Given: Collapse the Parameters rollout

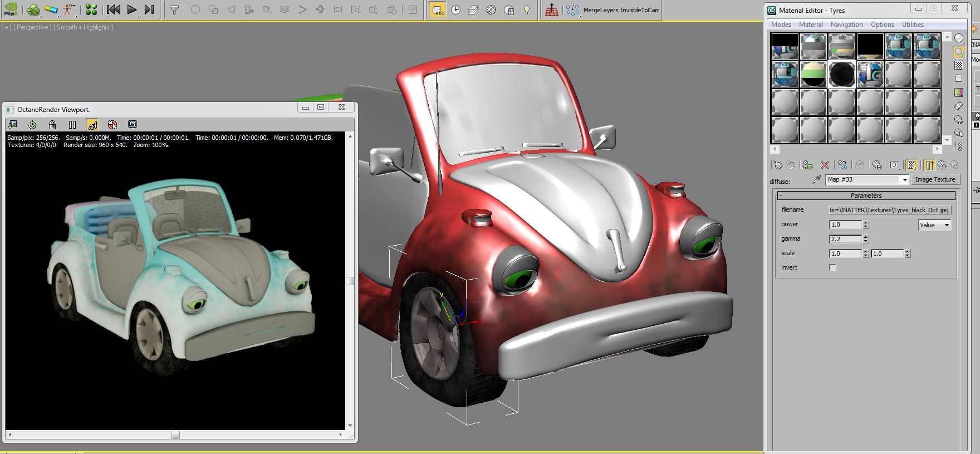Looking at the screenshot, I should [866, 196].
